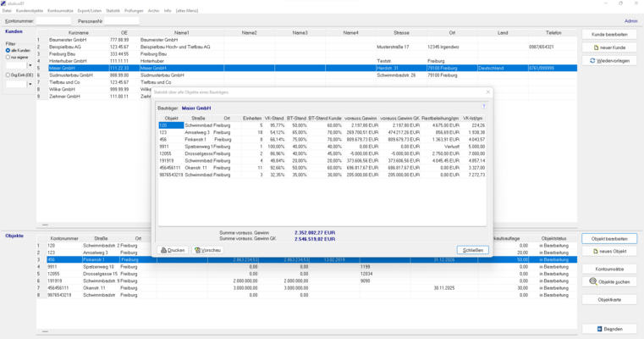644x339 pixels.
Task: Click the help question mark in dialog
Action: click(484, 107)
